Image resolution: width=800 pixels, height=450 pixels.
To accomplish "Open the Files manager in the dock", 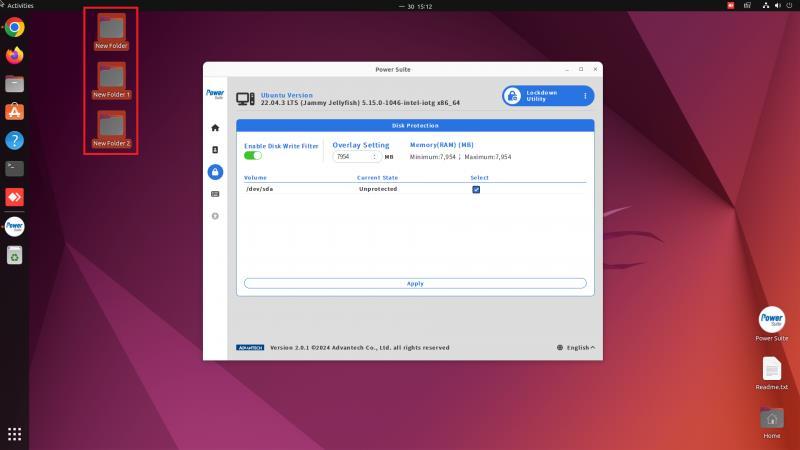I will (14, 84).
